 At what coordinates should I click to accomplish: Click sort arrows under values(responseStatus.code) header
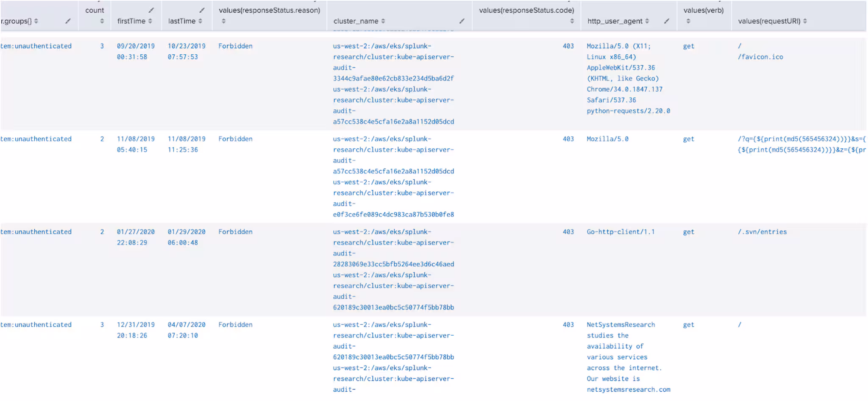[572, 21]
